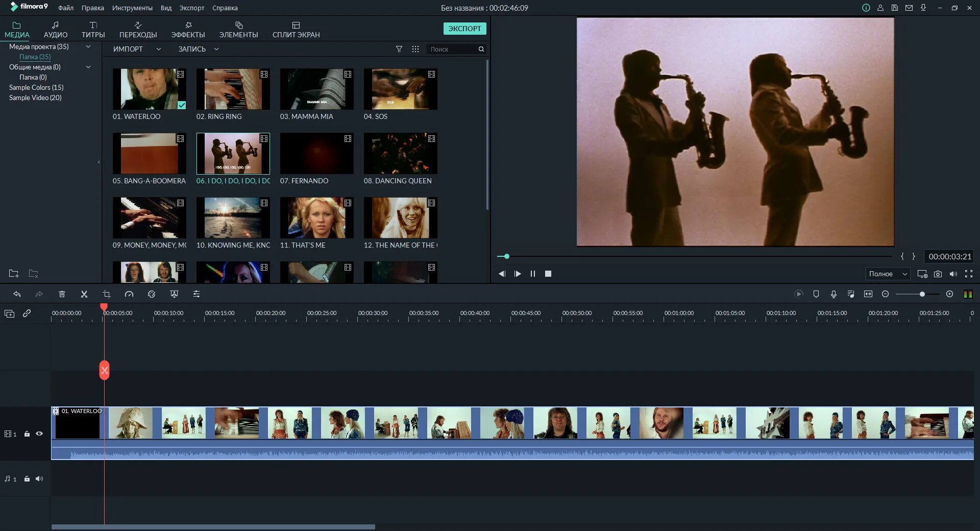Viewport: 980px width, 531px height.
Task: Collapse the media library side panel arrow
Action: pos(99,162)
